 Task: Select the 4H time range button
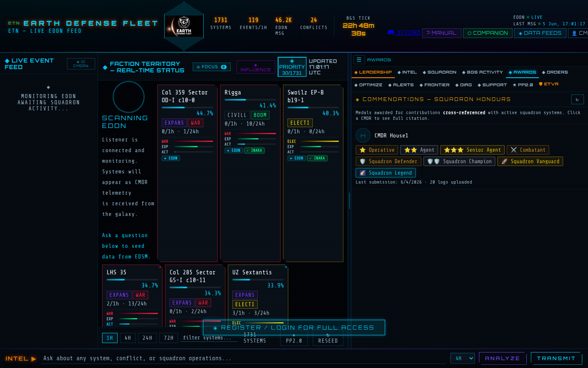point(128,338)
